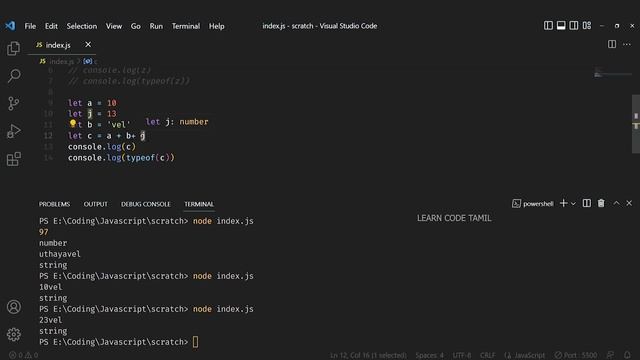Open the Edit menu
The width and height of the screenshot is (640, 360).
[51, 26]
